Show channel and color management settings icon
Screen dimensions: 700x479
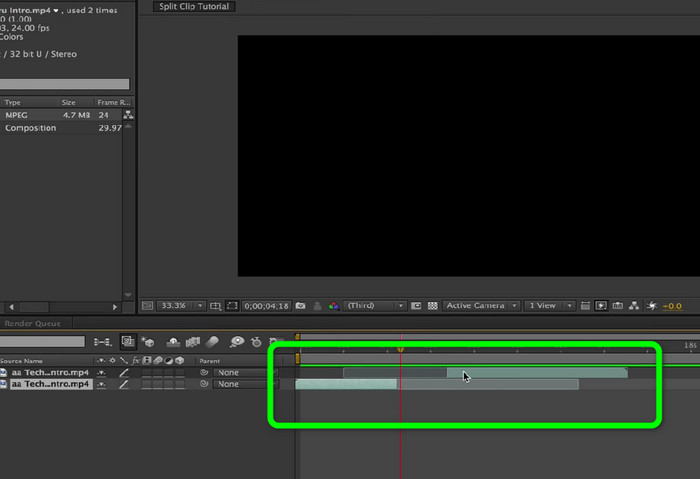[333, 306]
